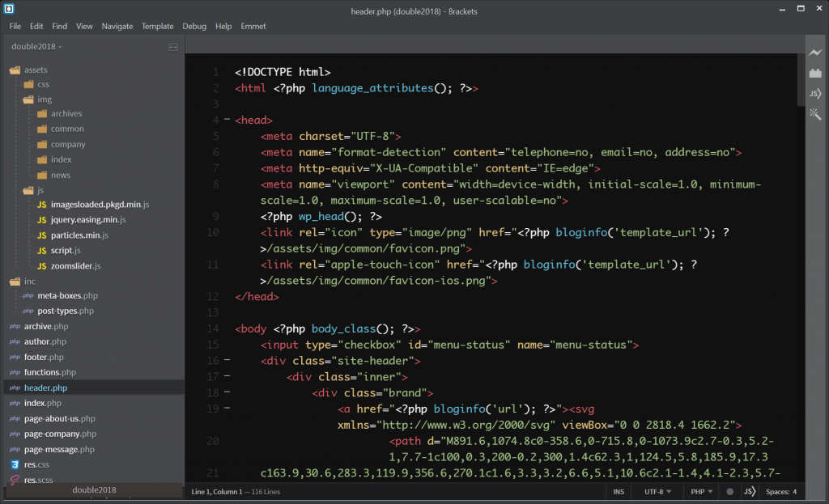This screenshot has width=829, height=504.
Task: Click the CSS3 icon beside res.css
Action: (x=15, y=464)
